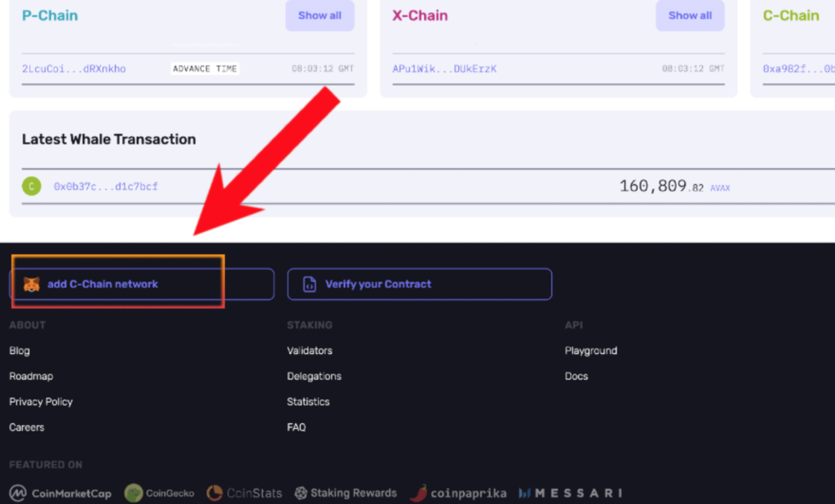
Task: Open the CoinStats logo link
Action: (x=244, y=493)
